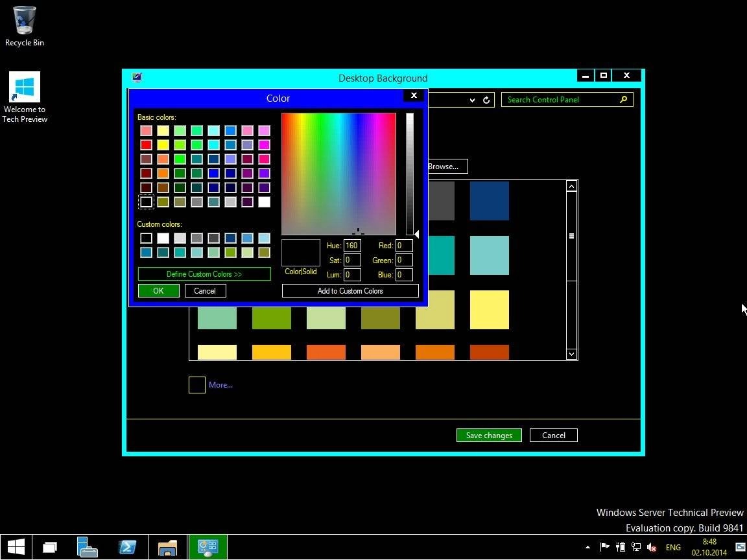Select the pure yellow basic color swatch
The image size is (747, 560).
click(163, 145)
